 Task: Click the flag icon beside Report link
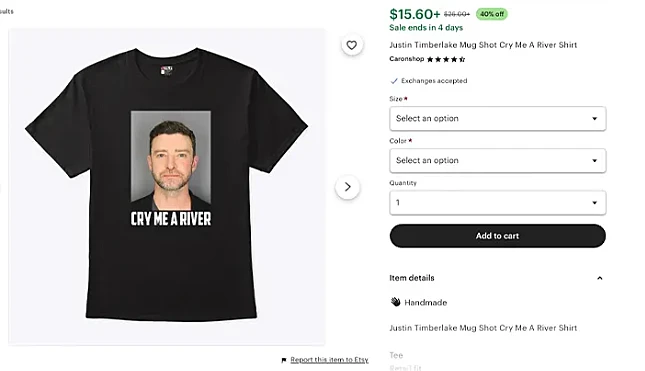283,360
